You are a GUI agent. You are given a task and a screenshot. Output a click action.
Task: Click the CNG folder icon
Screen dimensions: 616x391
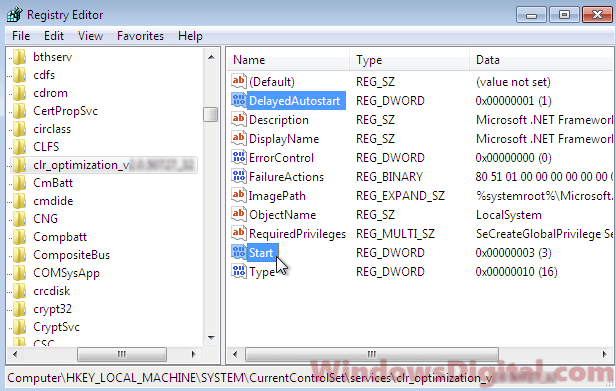pyautogui.click(x=19, y=219)
